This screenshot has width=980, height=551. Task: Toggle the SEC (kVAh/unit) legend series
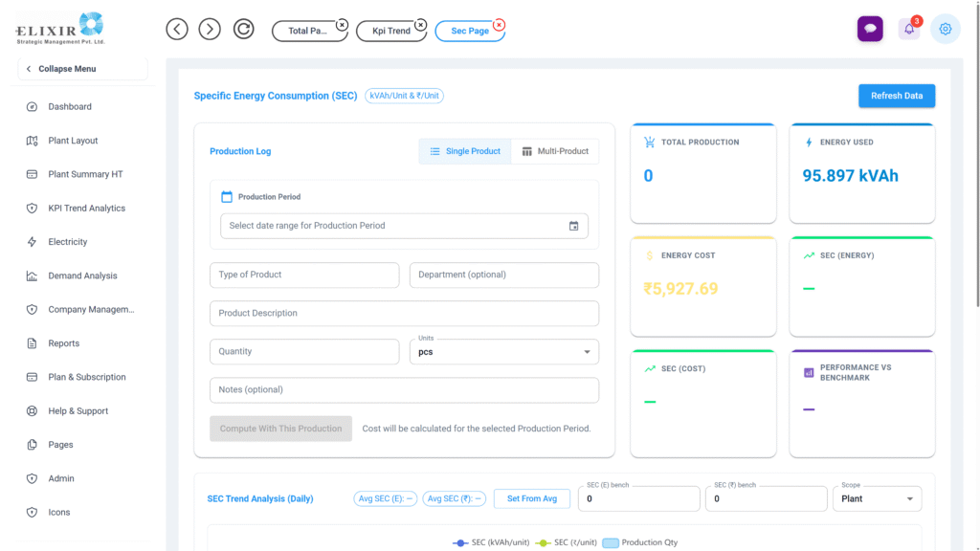[488, 542]
